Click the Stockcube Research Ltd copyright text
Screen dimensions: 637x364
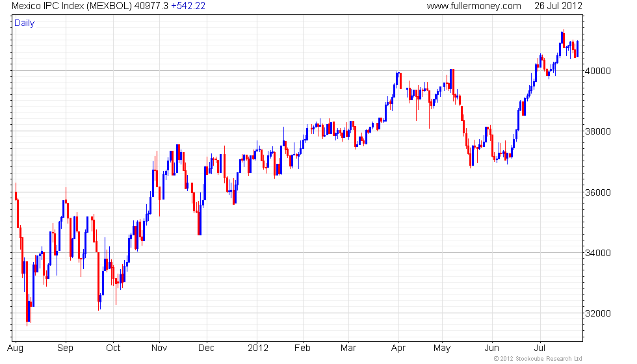(x=538, y=359)
